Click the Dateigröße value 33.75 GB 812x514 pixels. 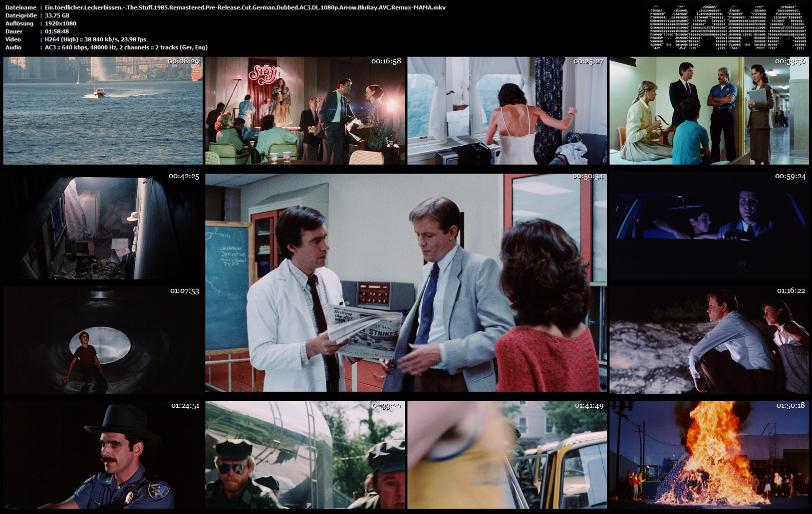point(57,15)
